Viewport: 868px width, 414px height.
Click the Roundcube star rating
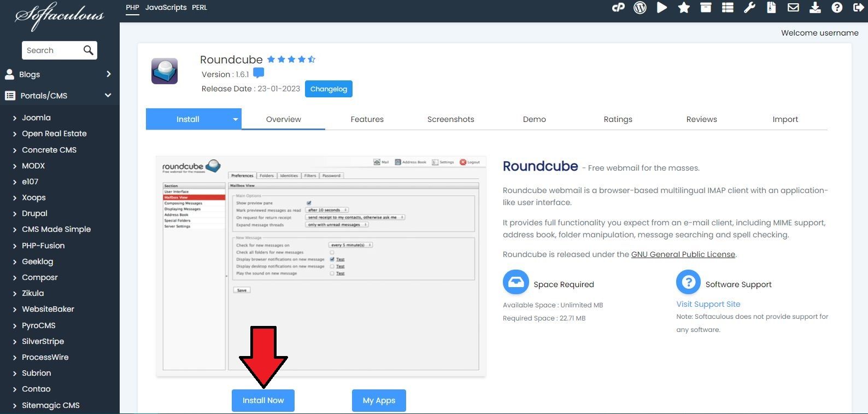pos(291,60)
